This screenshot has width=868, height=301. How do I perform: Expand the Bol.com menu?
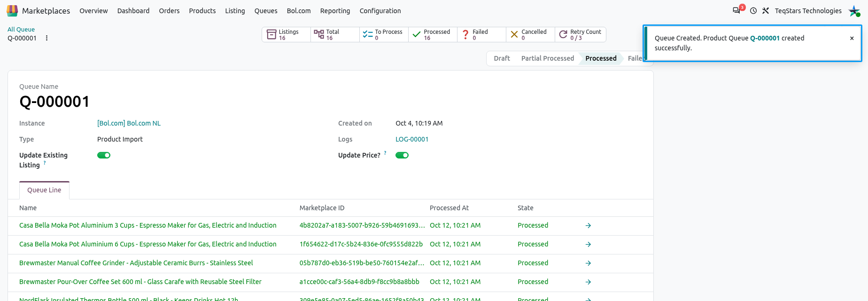(x=299, y=11)
